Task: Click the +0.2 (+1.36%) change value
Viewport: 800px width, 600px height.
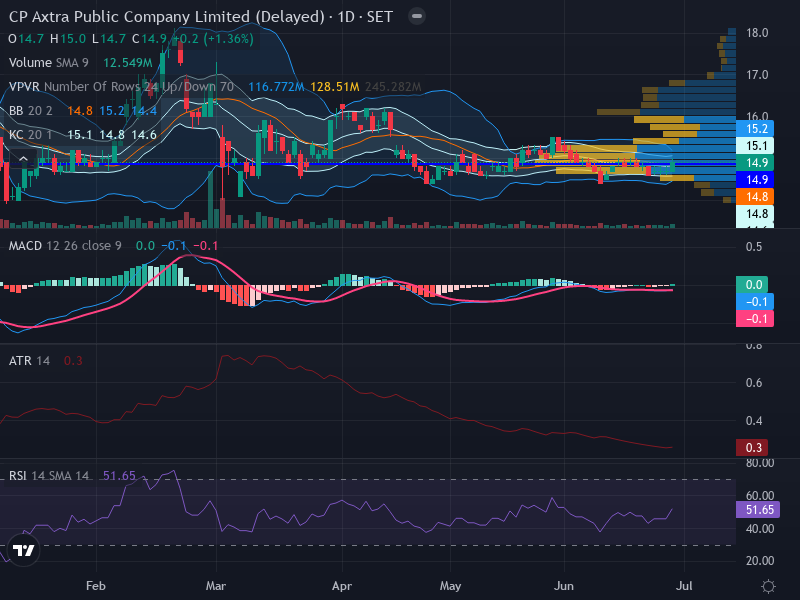Action: pos(213,39)
